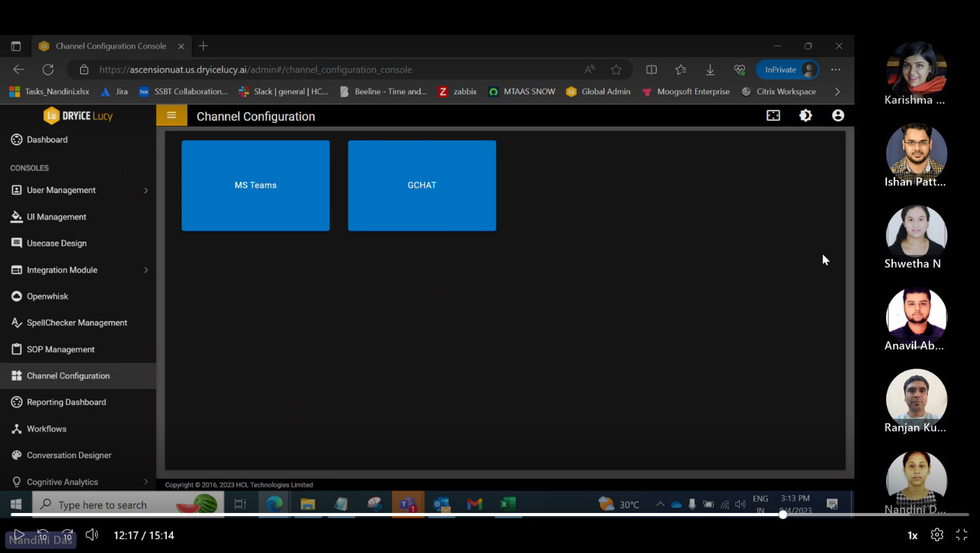Click the Read aloud icon in address bar
Viewport: 980px width, 553px height.
(x=590, y=69)
